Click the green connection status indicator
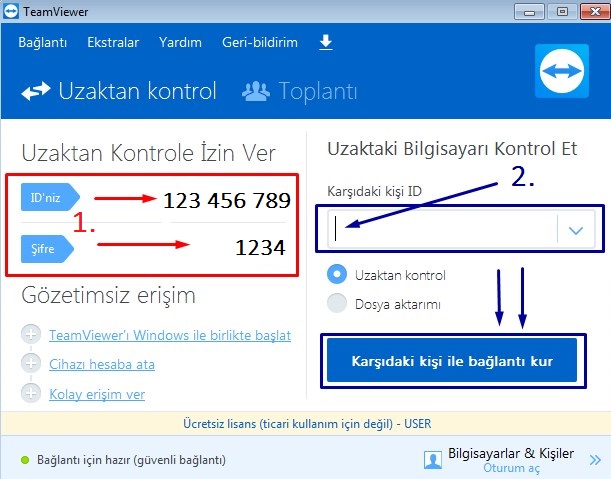 [x=25, y=460]
